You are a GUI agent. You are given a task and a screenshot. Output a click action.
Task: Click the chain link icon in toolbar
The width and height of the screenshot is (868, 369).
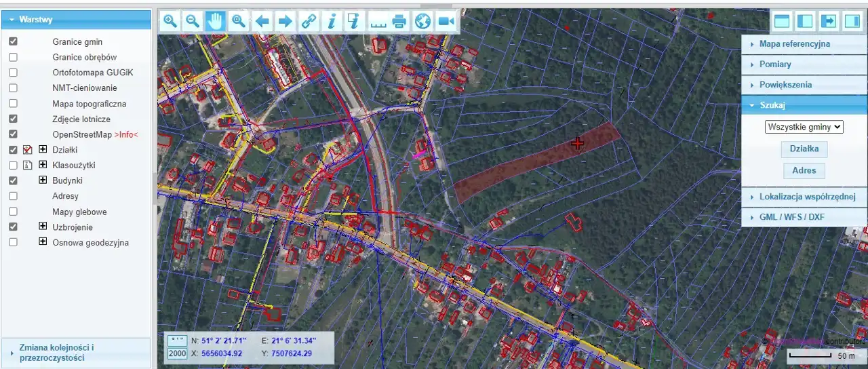pyautogui.click(x=309, y=21)
